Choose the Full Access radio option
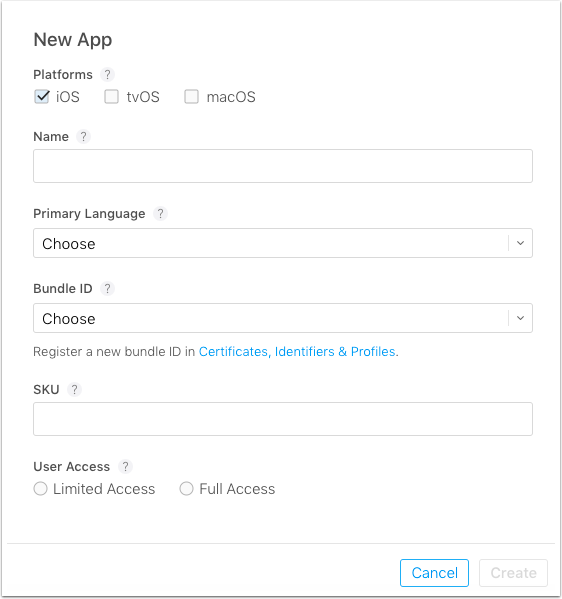Image resolution: width=562 pixels, height=599 pixels. pyautogui.click(x=186, y=489)
